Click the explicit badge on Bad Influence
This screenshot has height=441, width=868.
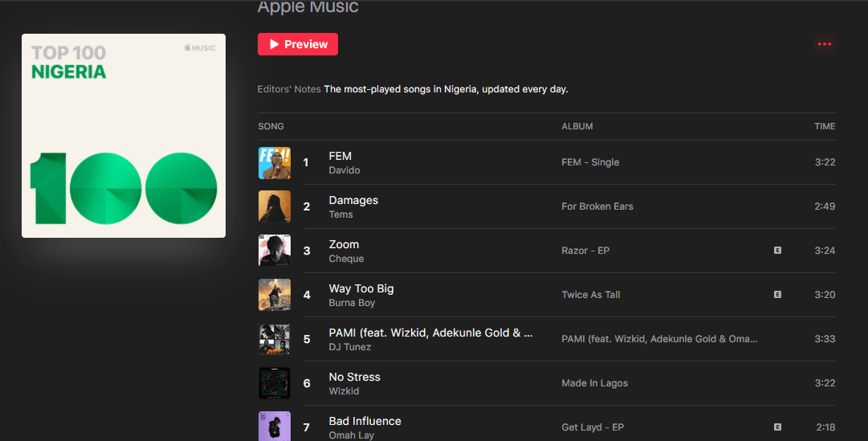(777, 427)
